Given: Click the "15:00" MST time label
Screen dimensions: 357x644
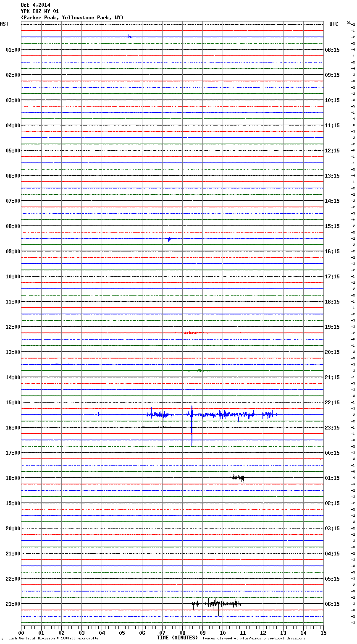Looking at the screenshot, I should tap(13, 403).
